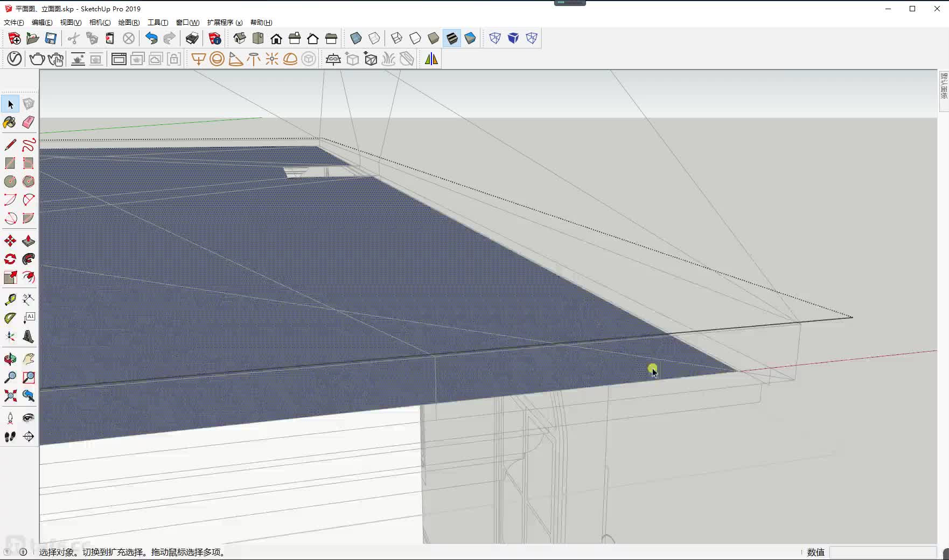Click Zoom Extents tool

click(10, 396)
